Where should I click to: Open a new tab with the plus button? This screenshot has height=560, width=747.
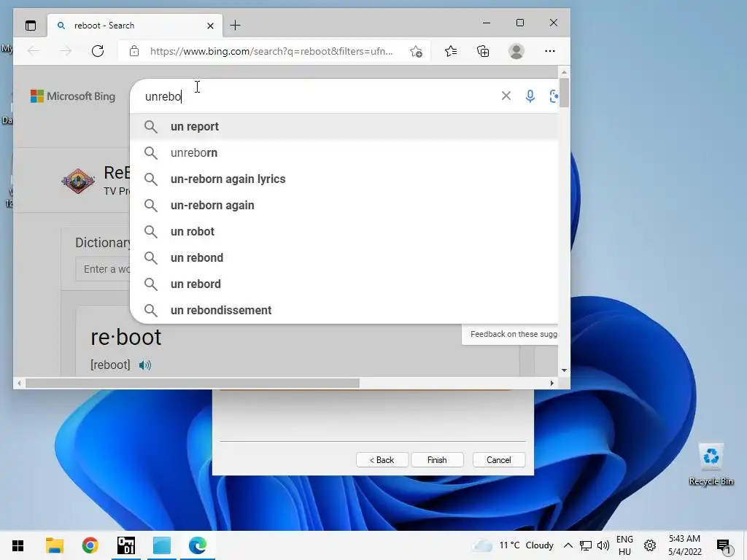[x=235, y=26]
